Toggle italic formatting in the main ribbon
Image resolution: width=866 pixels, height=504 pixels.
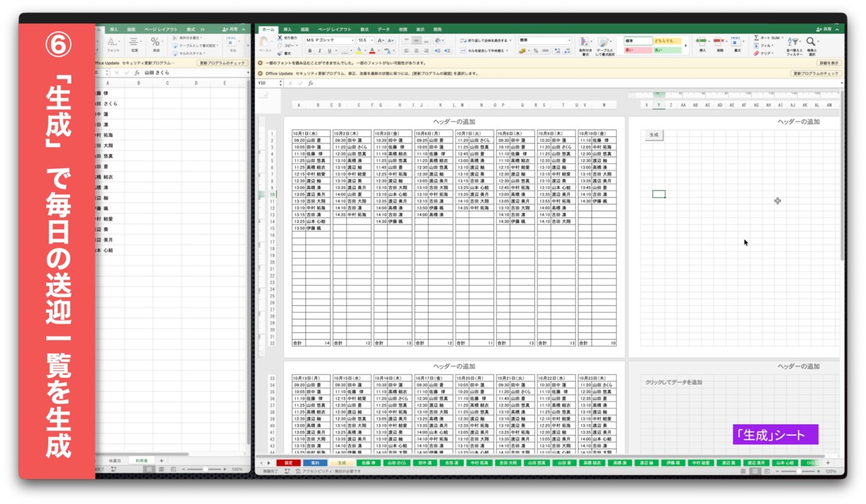[x=319, y=50]
